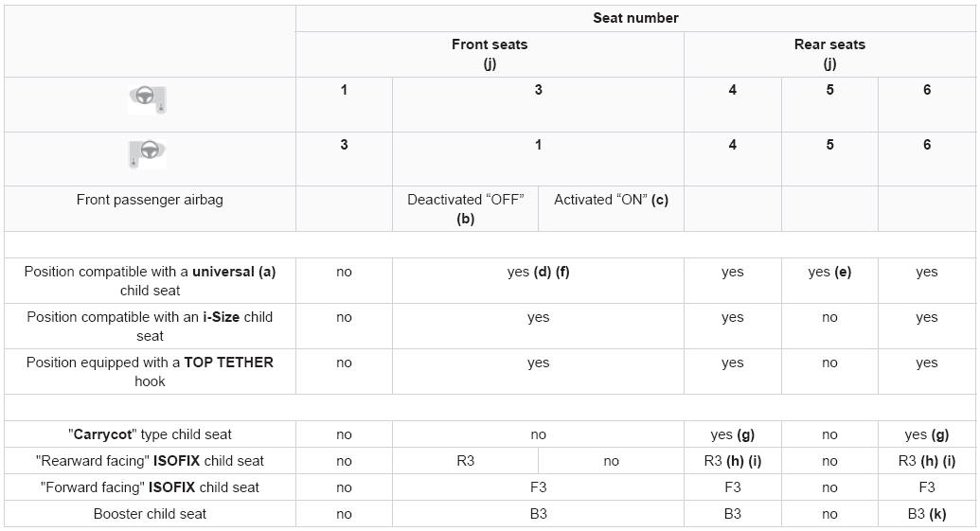Select the 'Seat number' header cell

pos(635,18)
